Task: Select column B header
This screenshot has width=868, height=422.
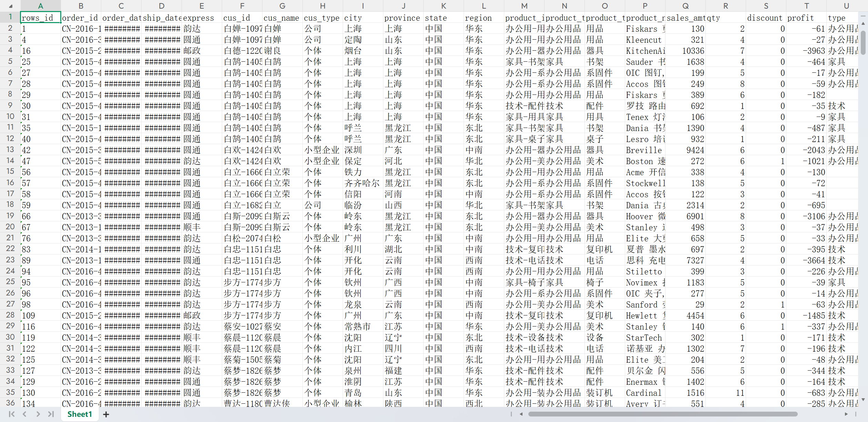Action: click(81, 6)
